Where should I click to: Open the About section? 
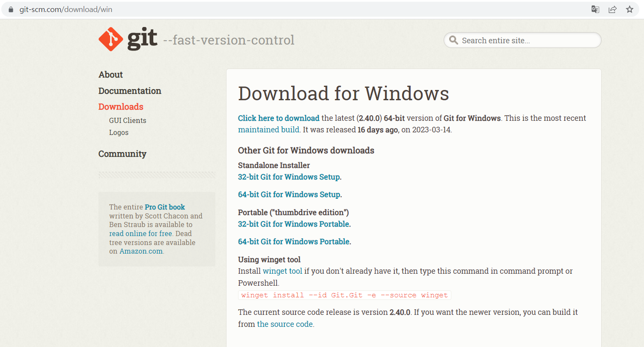coord(110,75)
